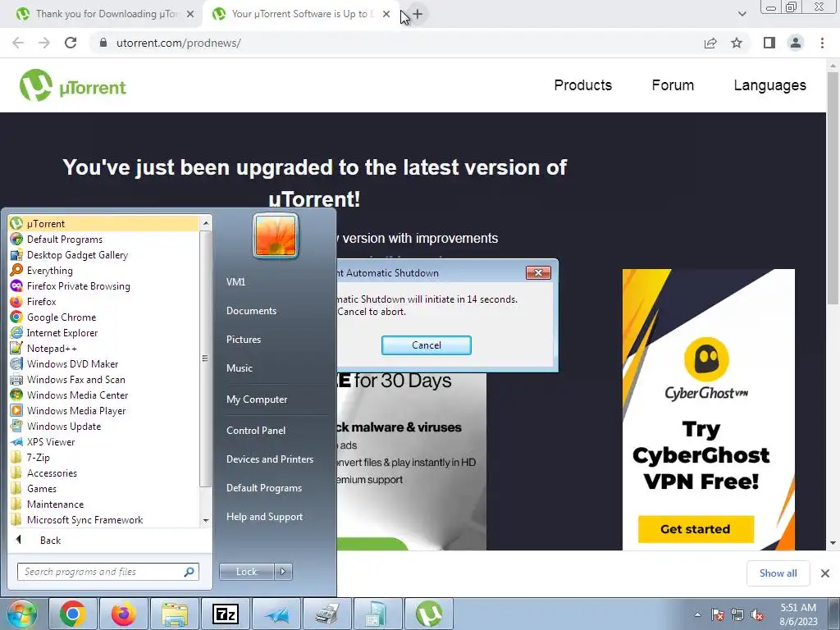Open Products in the site navigation
This screenshot has height=630, width=840.
(x=583, y=85)
